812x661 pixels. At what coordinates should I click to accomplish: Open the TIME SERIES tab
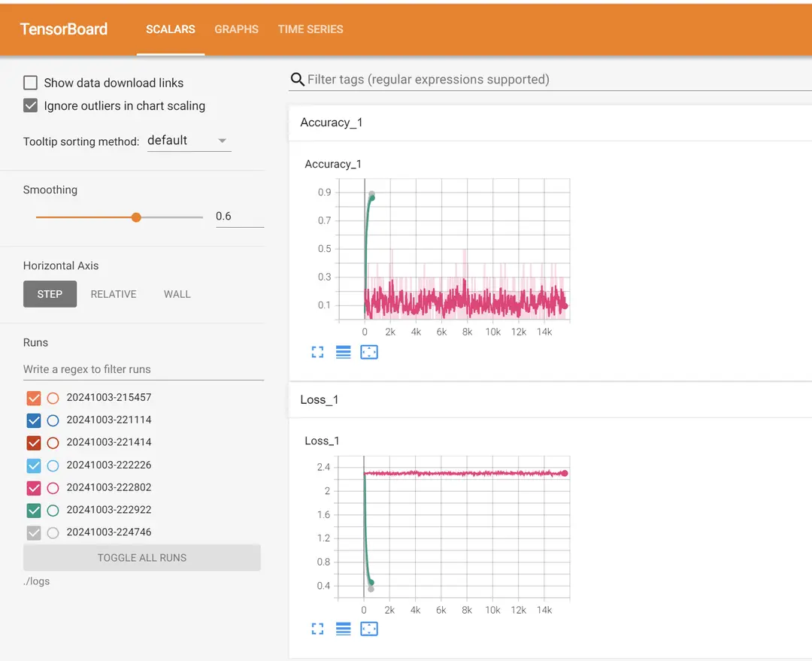click(311, 29)
